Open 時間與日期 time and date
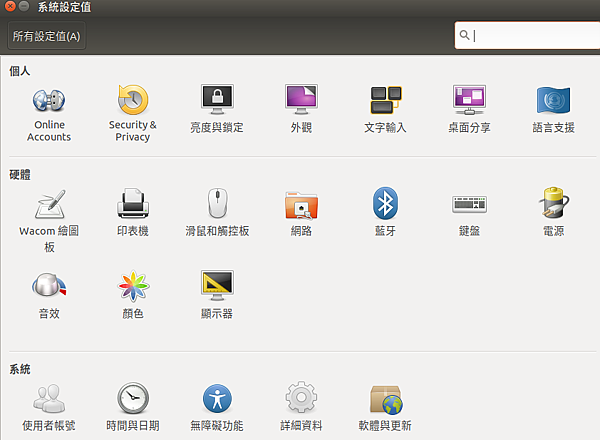Image resolution: width=600 pixels, height=440 pixels. coord(133,407)
